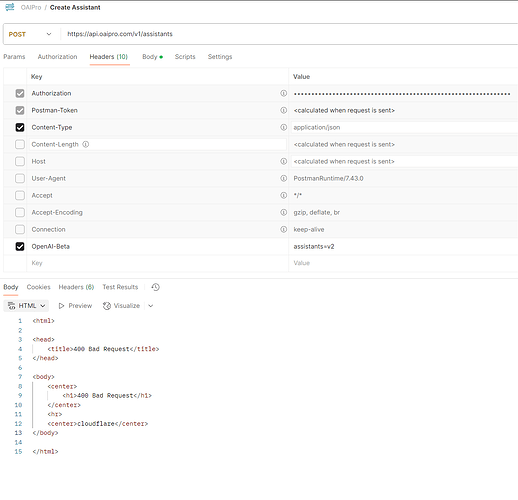Click the empty new header Value field

coord(404,263)
